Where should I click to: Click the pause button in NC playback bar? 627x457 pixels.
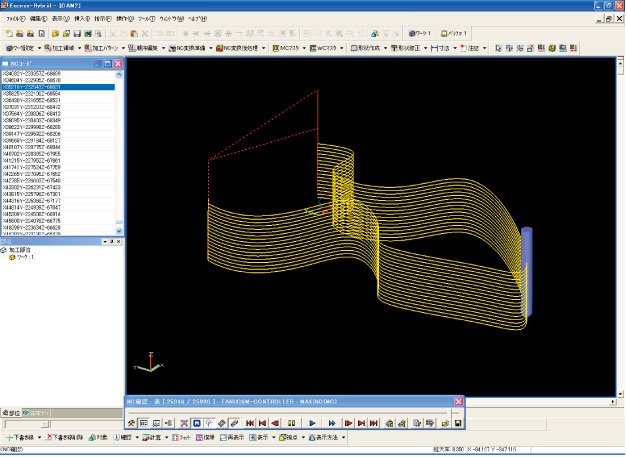pyautogui.click(x=292, y=423)
